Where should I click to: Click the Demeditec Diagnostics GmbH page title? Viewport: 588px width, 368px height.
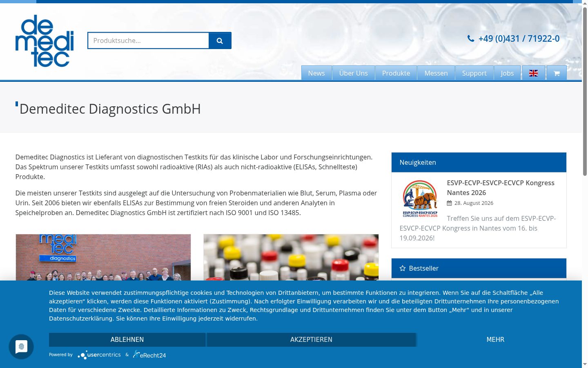pos(110,109)
